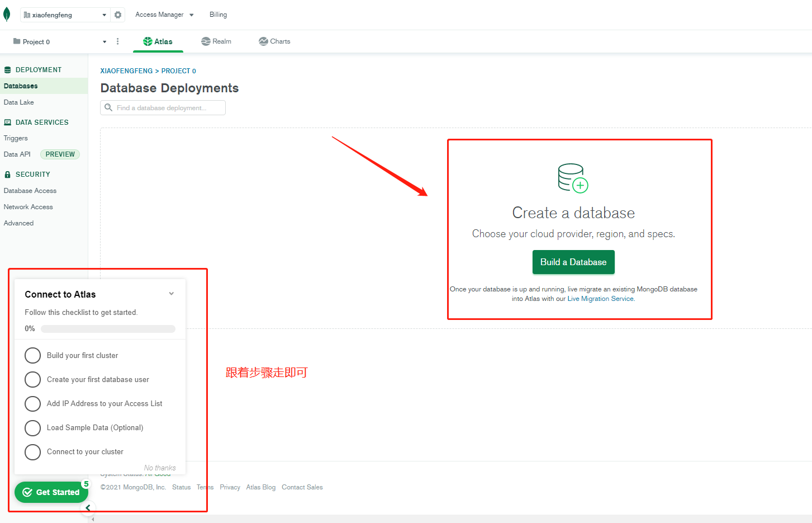Click the Get Started checkmark icon
This screenshot has width=812, height=523.
coord(27,492)
